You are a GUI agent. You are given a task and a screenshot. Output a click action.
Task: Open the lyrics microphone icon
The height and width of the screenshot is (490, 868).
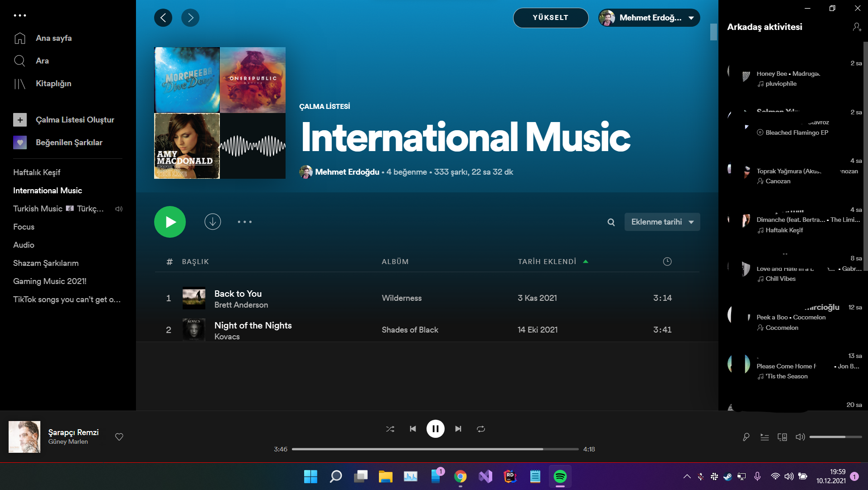[746, 437]
